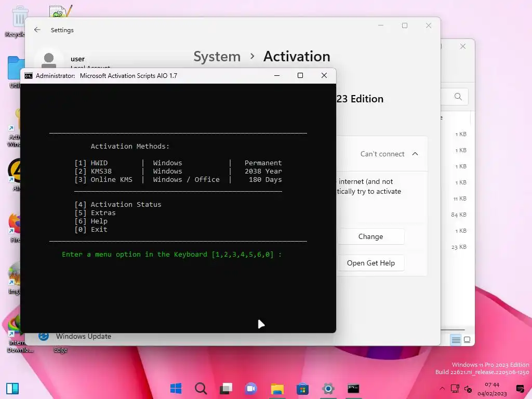Image resolution: width=532 pixels, height=399 pixels.
Task: Click the Edge desktop shortcut label
Action: [60, 350]
